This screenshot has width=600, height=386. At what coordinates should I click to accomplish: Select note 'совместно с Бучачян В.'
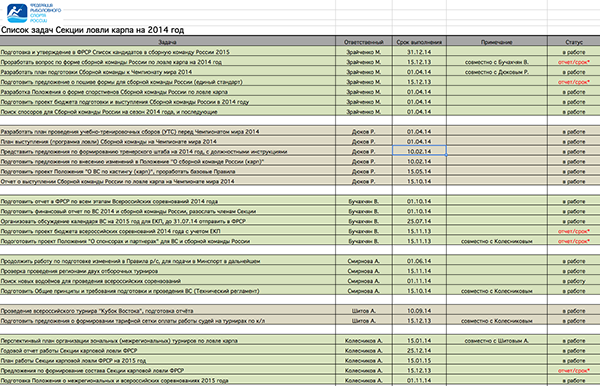(x=497, y=62)
